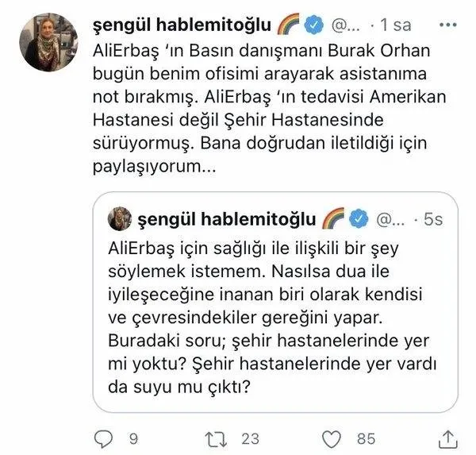Click the main tweet text about Burak Orhan

coord(269,109)
